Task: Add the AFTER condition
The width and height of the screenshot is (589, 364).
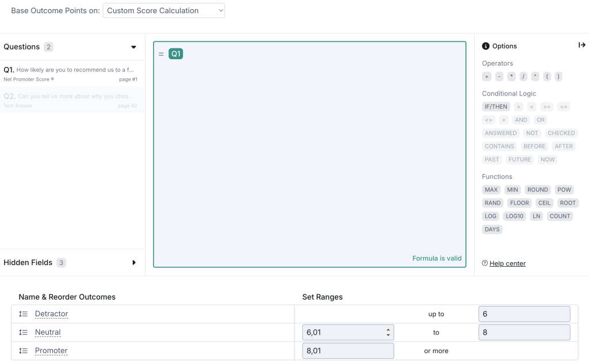Action: tap(564, 146)
